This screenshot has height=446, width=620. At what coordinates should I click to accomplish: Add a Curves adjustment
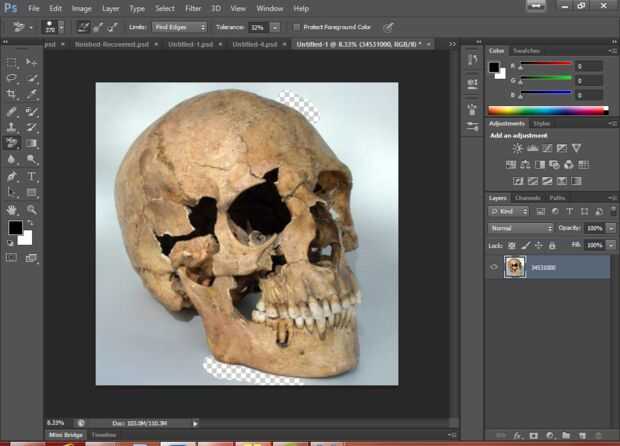click(547, 148)
